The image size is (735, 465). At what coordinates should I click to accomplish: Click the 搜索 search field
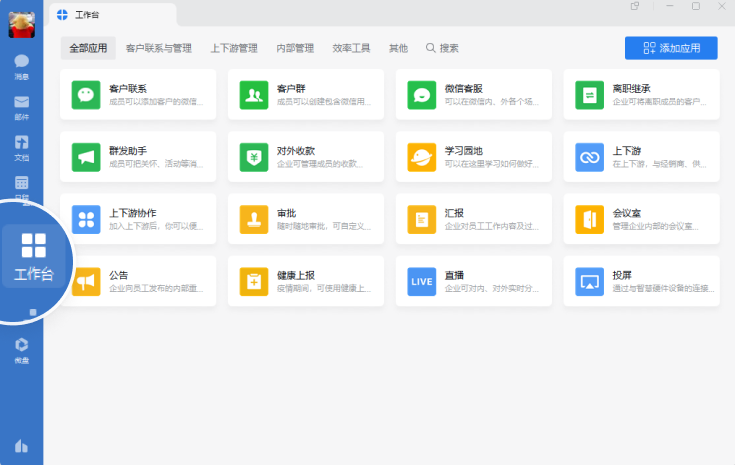[442, 48]
